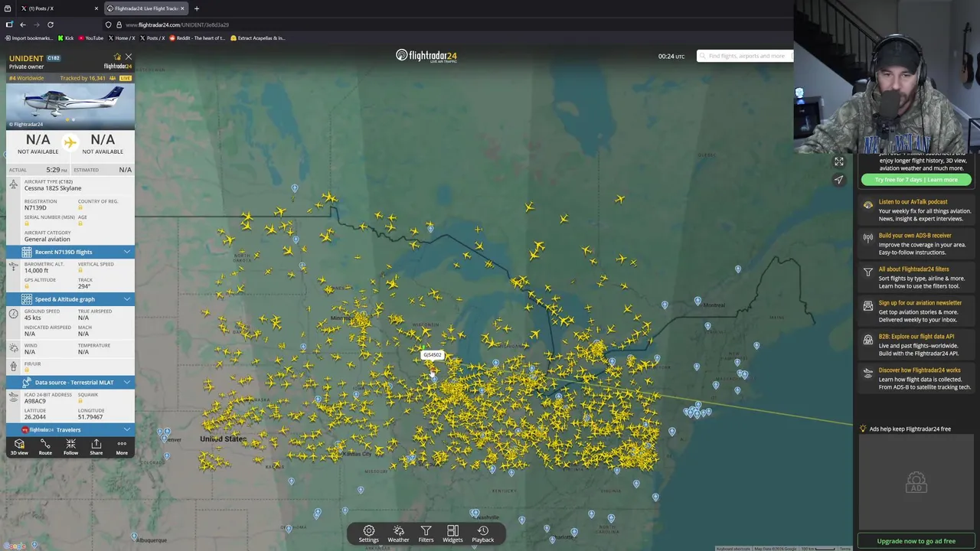
Task: Open the Reddit bookmark
Action: click(x=198, y=37)
